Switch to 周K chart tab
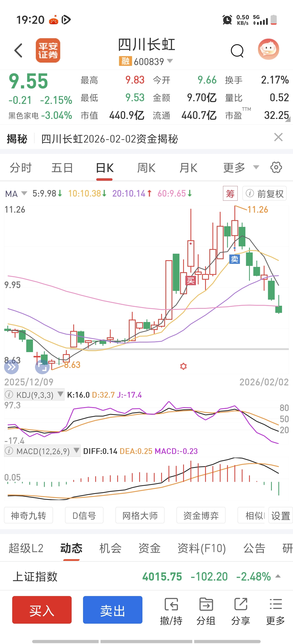293x644 pixels. 146,168
